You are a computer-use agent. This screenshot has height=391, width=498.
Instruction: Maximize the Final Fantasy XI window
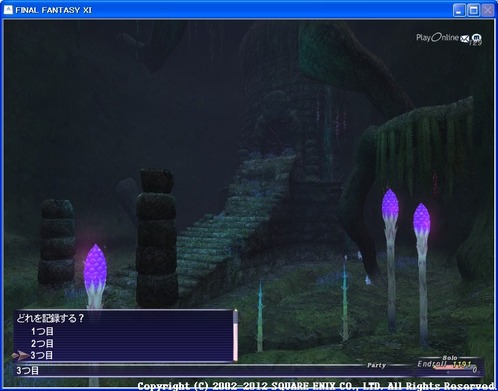point(473,10)
